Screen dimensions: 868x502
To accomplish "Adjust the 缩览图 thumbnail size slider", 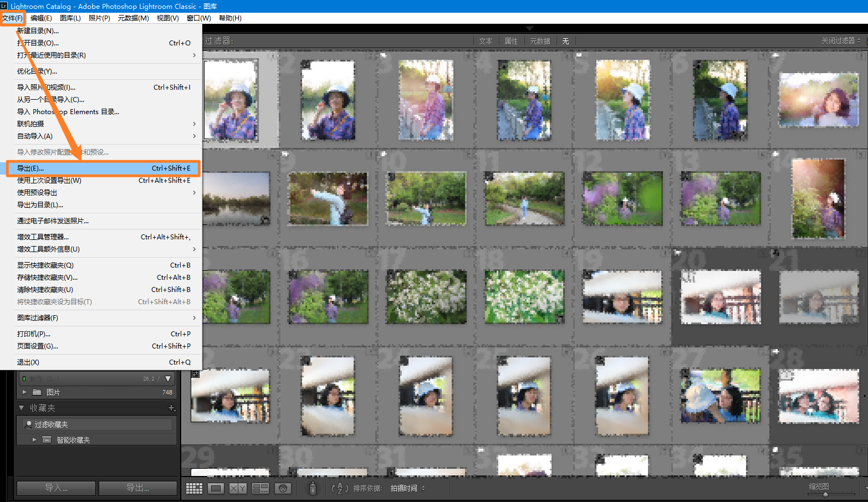I will tap(825, 494).
